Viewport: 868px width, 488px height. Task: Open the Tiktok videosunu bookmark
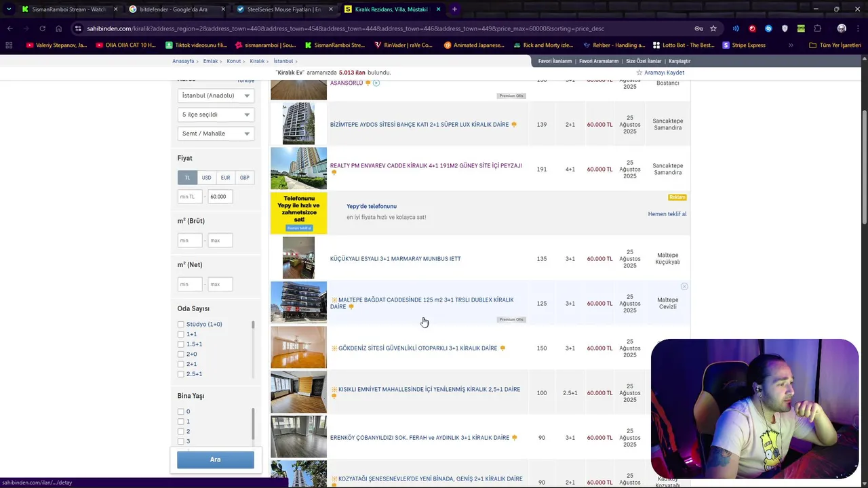click(197, 45)
